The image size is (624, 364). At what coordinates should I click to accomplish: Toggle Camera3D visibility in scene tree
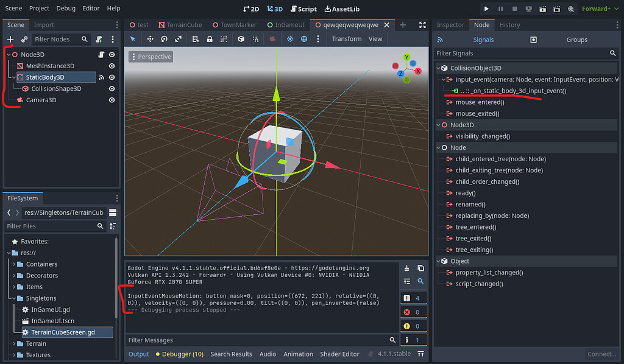[x=112, y=99]
